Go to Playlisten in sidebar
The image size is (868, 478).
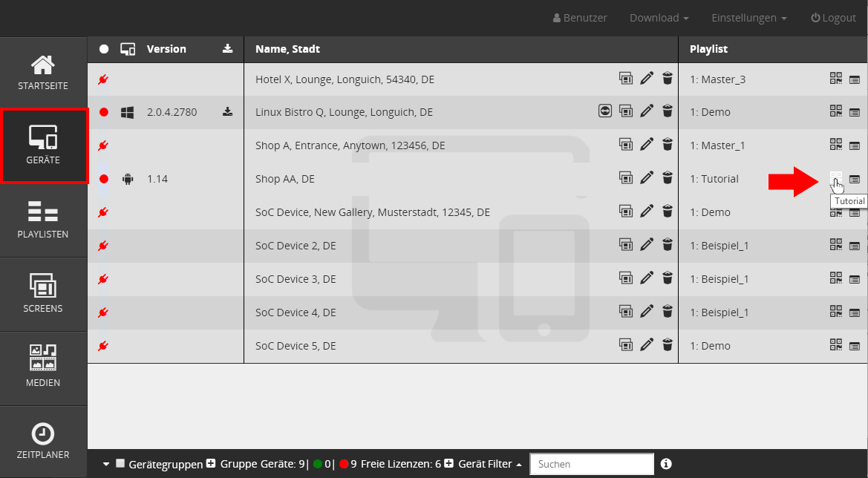pyautogui.click(x=43, y=220)
